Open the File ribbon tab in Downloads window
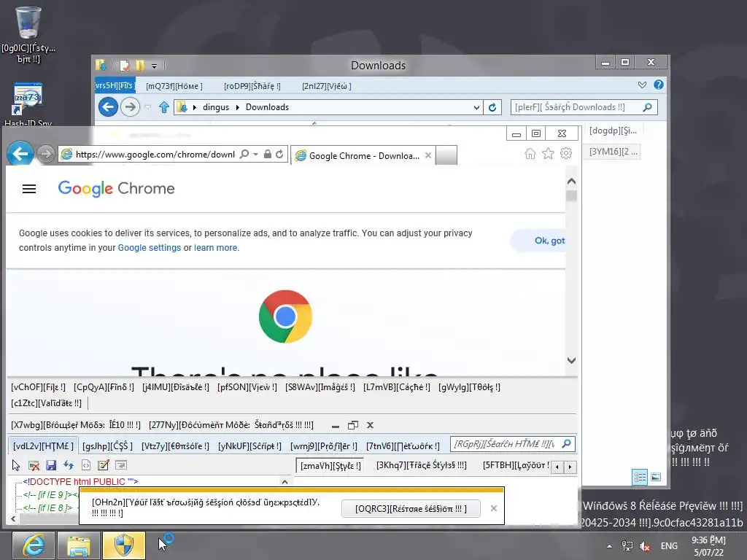Image resolution: width=747 pixels, height=560 pixels. click(x=115, y=86)
